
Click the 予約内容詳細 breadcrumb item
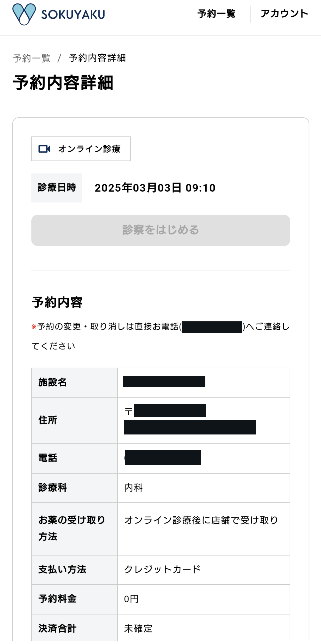point(97,58)
